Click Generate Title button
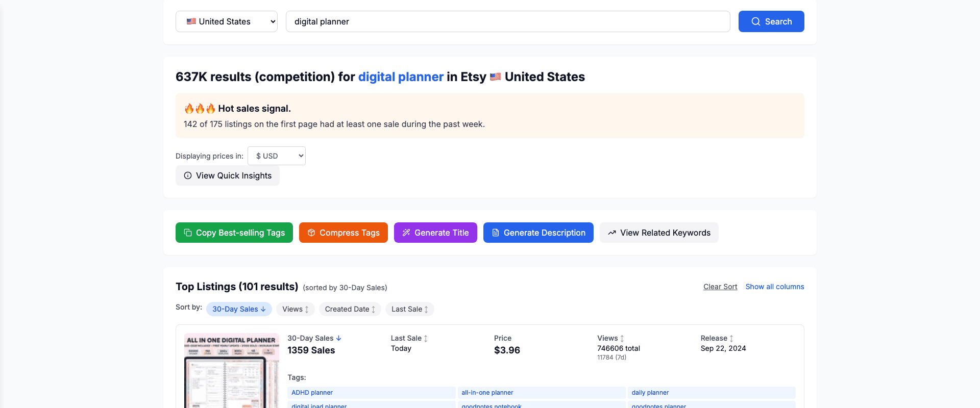This screenshot has width=980, height=408. pos(435,233)
